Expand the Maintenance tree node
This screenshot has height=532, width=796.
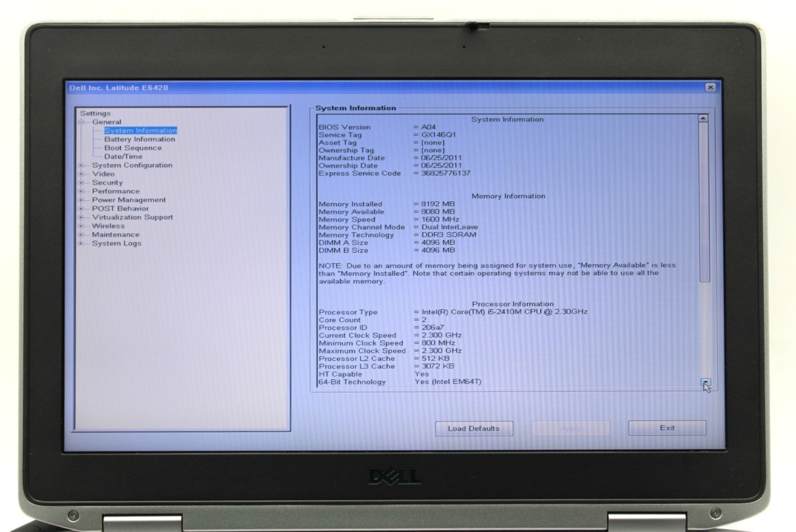(x=82, y=235)
